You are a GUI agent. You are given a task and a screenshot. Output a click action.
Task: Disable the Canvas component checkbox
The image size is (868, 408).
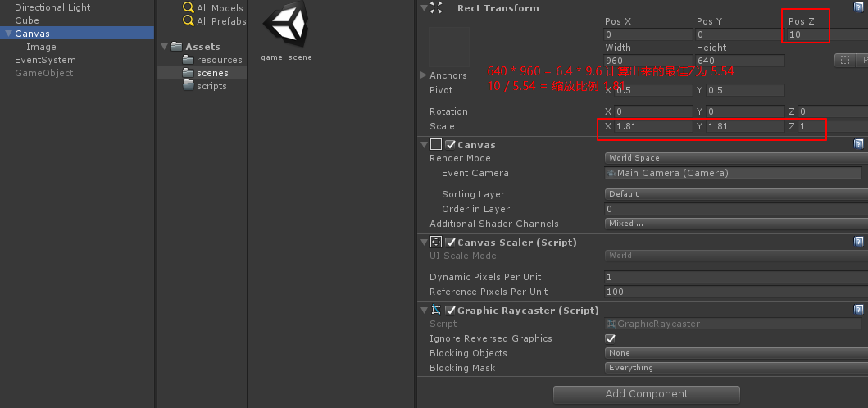pyautogui.click(x=450, y=145)
